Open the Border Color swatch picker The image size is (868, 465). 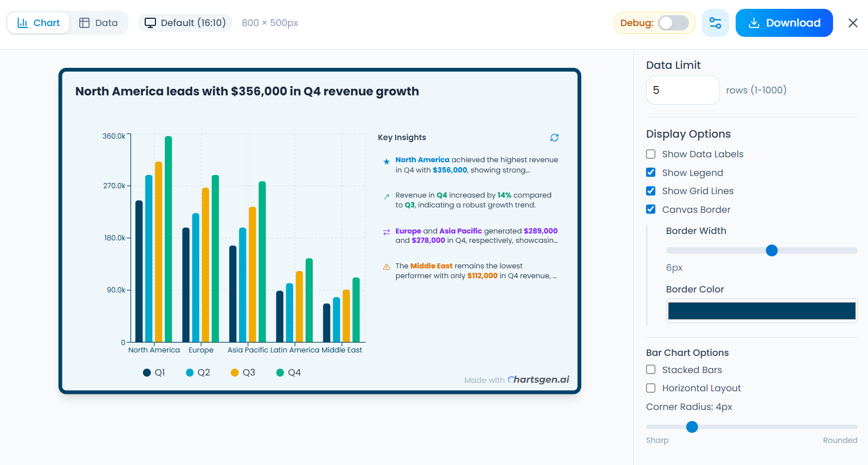761,311
